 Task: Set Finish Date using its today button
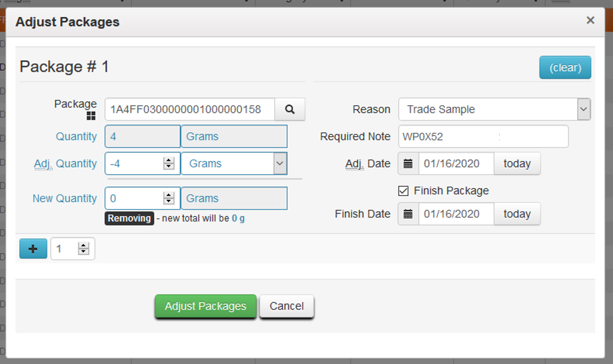pyautogui.click(x=517, y=214)
